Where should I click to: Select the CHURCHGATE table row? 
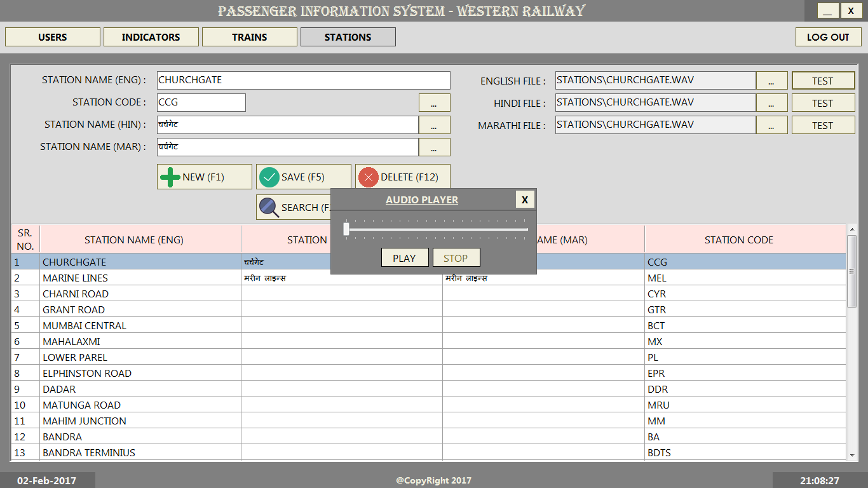[429, 262]
